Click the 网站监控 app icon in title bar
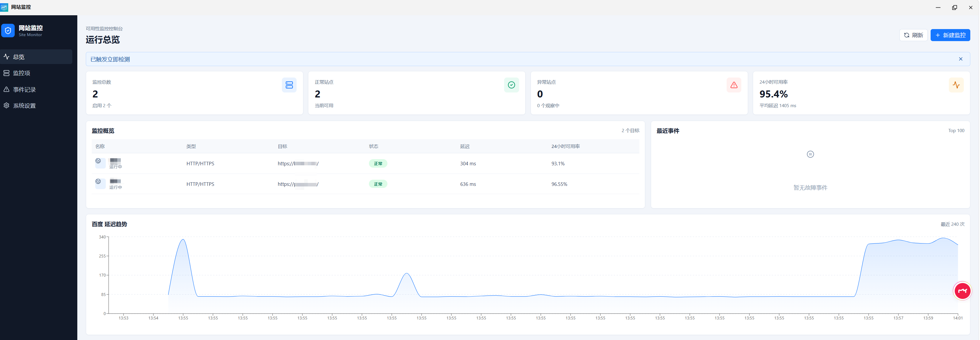Image resolution: width=980 pixels, height=340 pixels. click(4, 7)
